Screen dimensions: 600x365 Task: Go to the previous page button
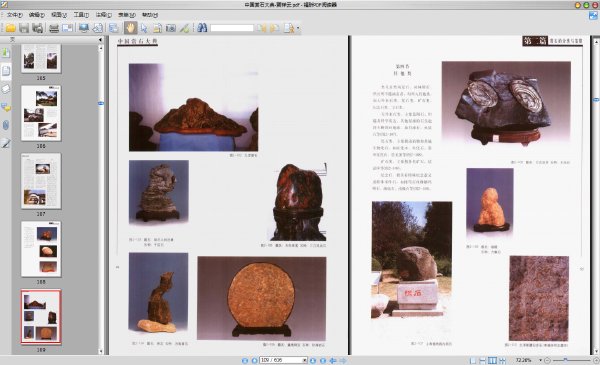pos(254,360)
